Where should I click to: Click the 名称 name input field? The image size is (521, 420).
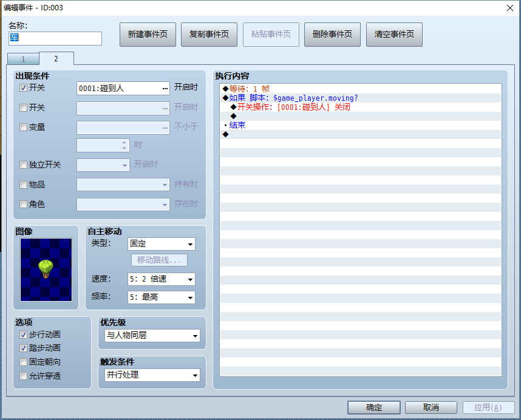point(55,38)
